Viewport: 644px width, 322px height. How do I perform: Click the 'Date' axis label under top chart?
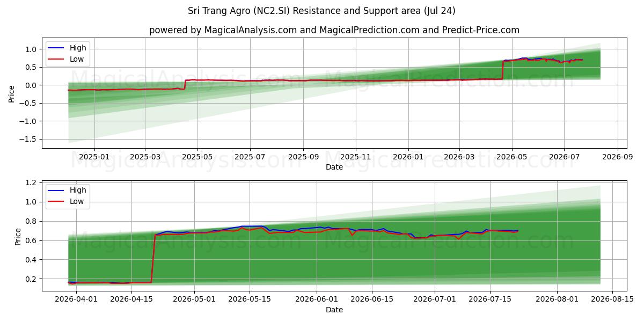(x=334, y=167)
